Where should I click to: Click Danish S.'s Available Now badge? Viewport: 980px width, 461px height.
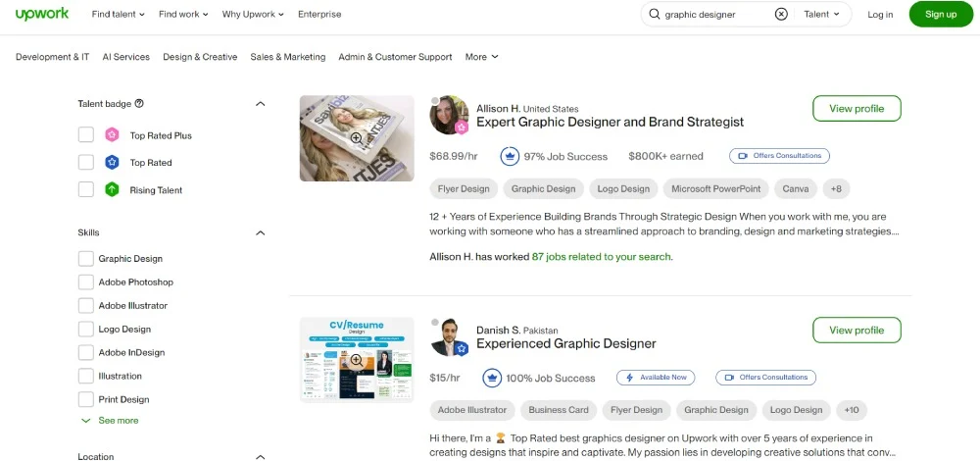click(x=656, y=378)
